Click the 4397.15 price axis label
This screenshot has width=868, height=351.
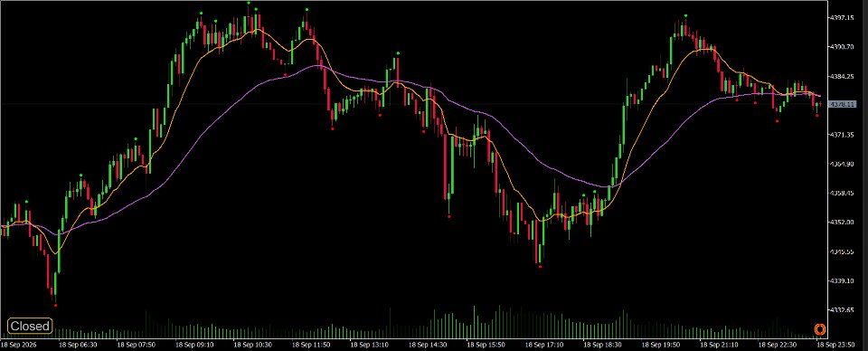842,18
